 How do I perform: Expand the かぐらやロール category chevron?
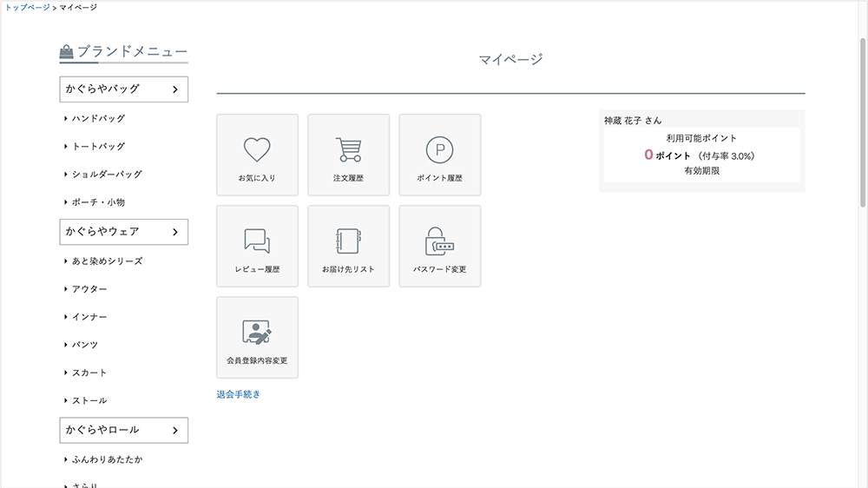click(x=174, y=430)
